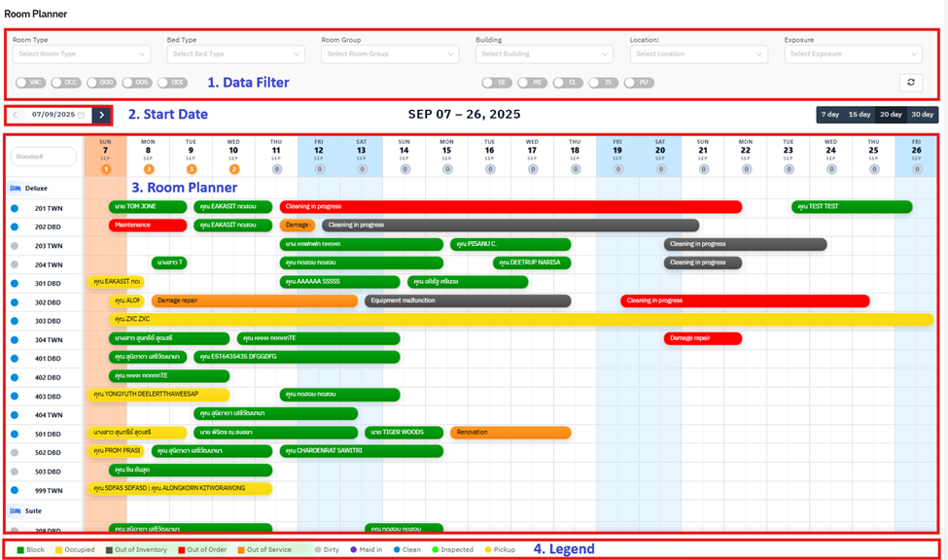Click the Suite bed icon
Screen dimensions: 948x560
click(16, 510)
